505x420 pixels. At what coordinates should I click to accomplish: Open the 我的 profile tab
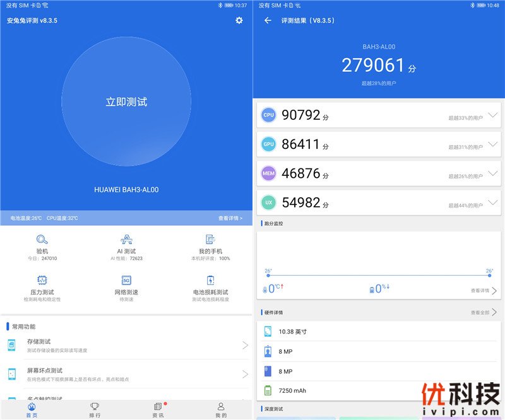[220, 411]
